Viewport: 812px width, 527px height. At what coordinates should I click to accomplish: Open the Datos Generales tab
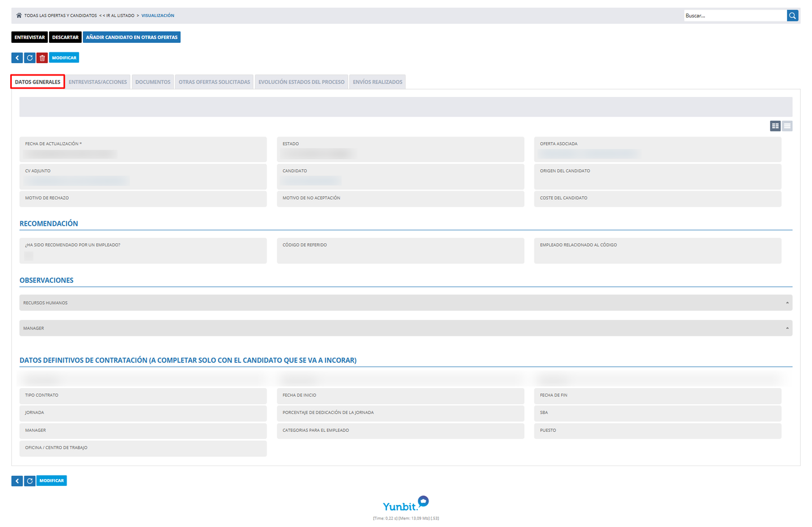[38, 82]
